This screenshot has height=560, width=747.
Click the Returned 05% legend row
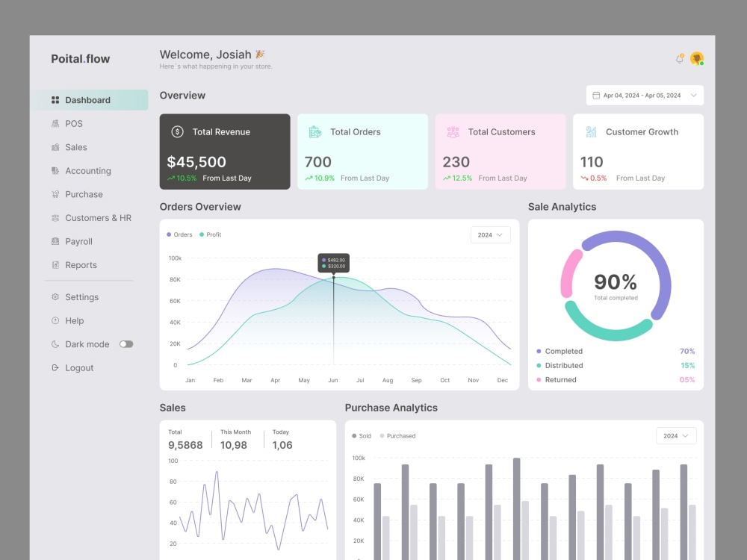616,379
